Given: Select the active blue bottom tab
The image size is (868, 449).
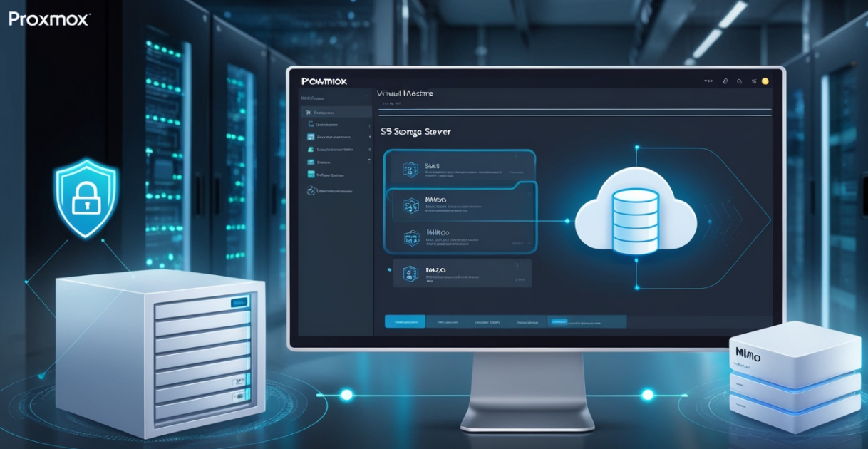Looking at the screenshot, I should (x=405, y=322).
